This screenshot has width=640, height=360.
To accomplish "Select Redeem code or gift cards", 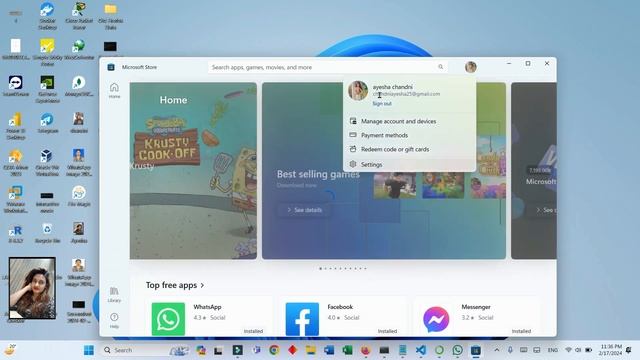I will [x=409, y=149].
